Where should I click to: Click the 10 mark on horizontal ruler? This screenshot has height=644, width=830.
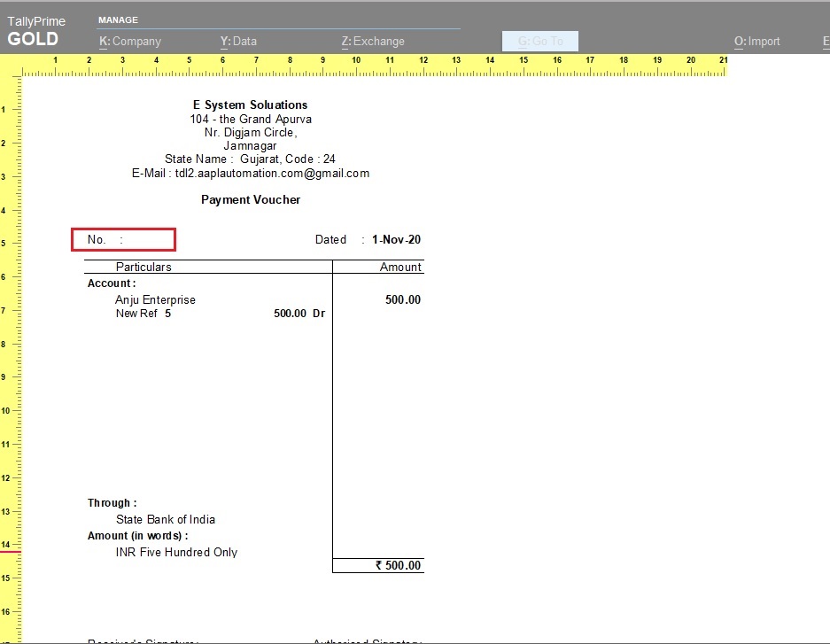point(356,61)
